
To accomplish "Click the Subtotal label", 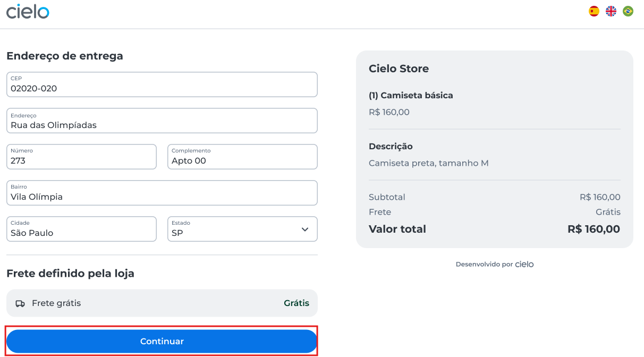I will pos(387,197).
